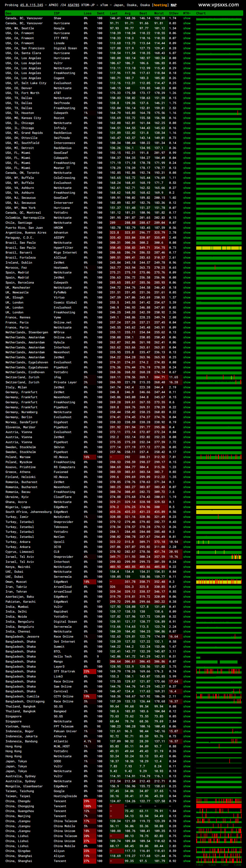Click the chart bar for Sao Paulo HyperFilter
Image resolution: width=246 pixels, height=868 pixels.
point(219,248)
